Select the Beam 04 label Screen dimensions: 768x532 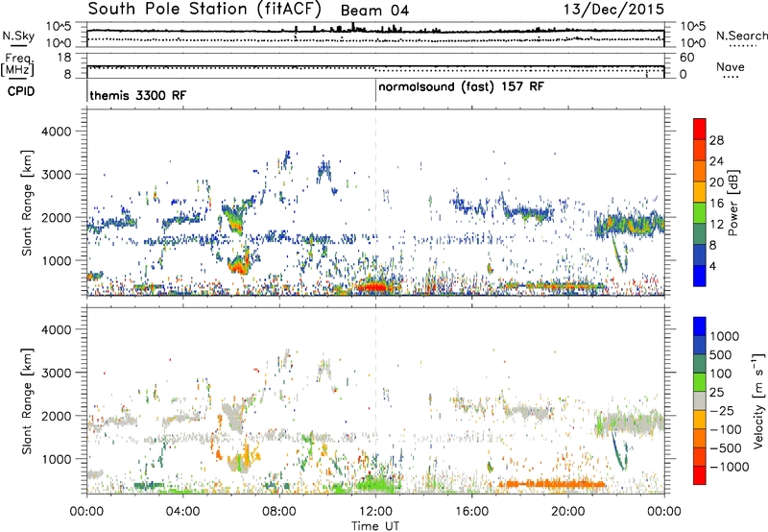tap(374, 11)
